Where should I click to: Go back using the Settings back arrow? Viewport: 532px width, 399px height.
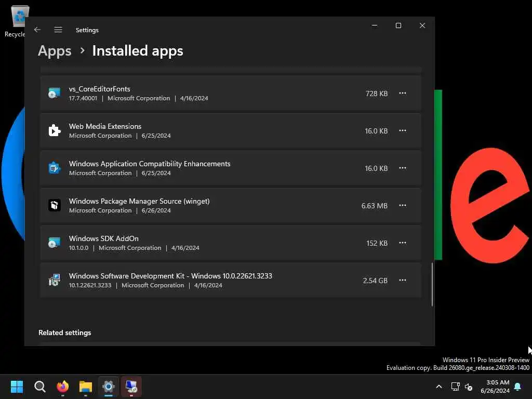(37, 30)
